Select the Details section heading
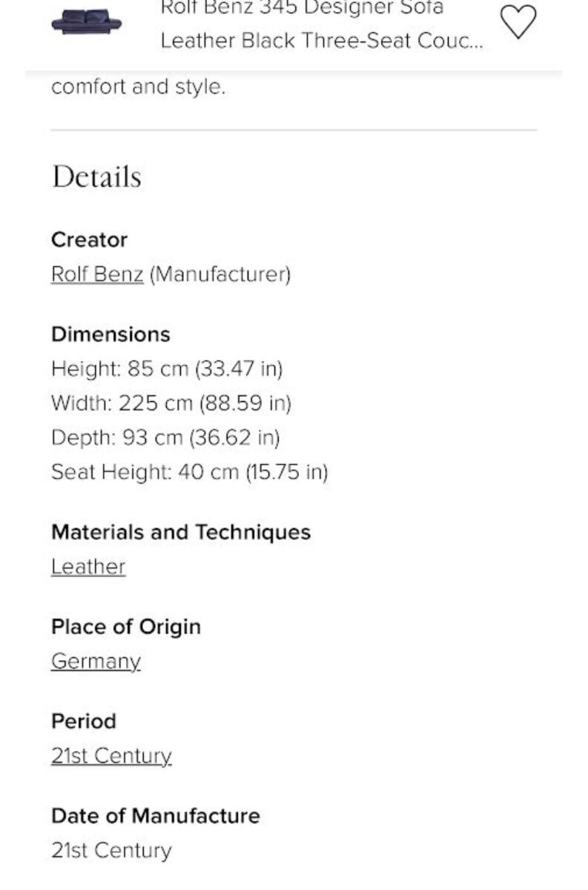Image resolution: width=588 pixels, height=890 pixels. [x=96, y=177]
